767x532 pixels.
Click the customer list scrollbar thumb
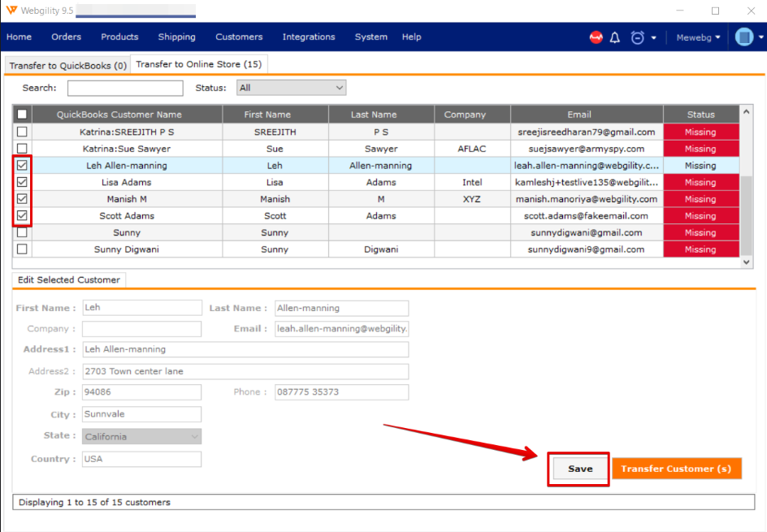point(746,215)
